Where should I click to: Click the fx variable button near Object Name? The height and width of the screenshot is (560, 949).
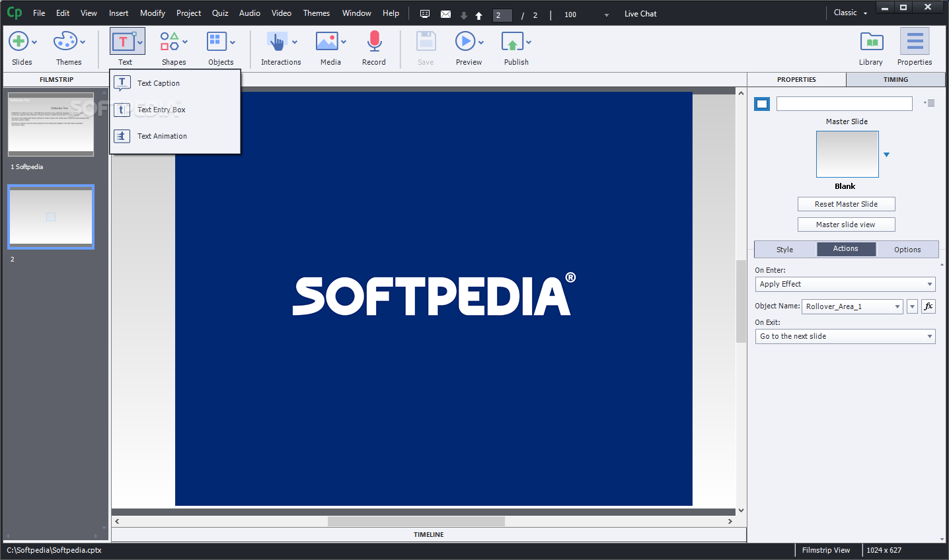pyautogui.click(x=929, y=306)
